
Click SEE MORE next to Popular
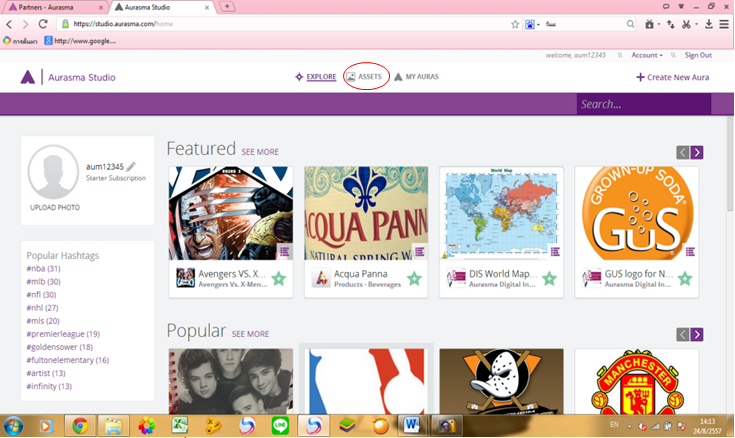click(250, 334)
